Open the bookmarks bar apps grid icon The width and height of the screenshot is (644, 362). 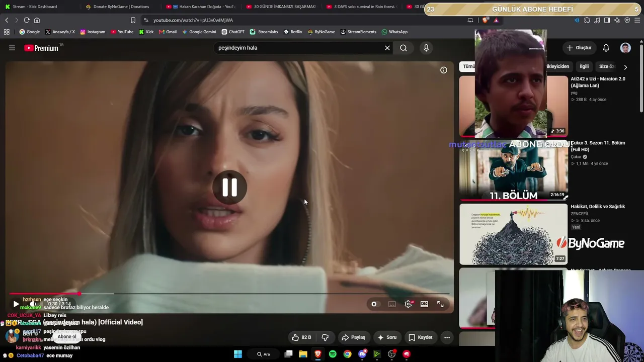pos(7,32)
